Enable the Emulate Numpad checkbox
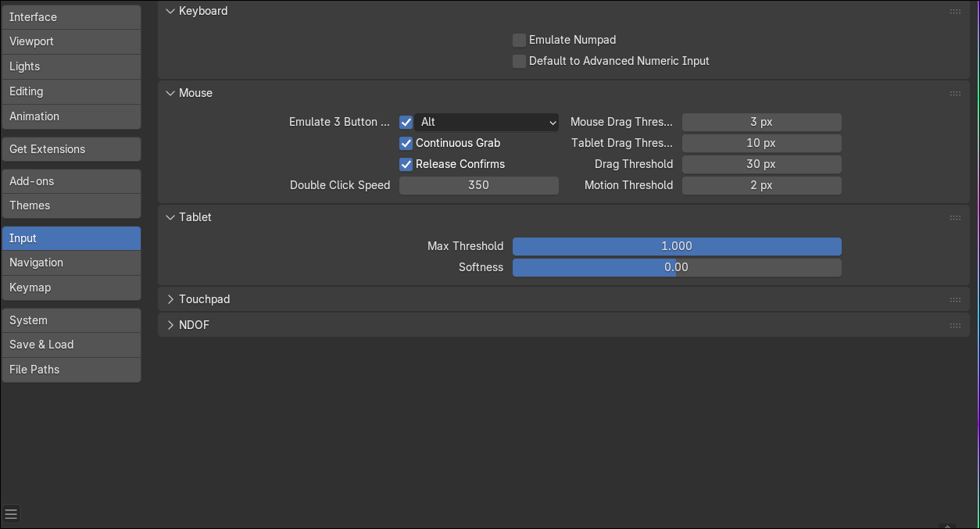 tap(520, 40)
